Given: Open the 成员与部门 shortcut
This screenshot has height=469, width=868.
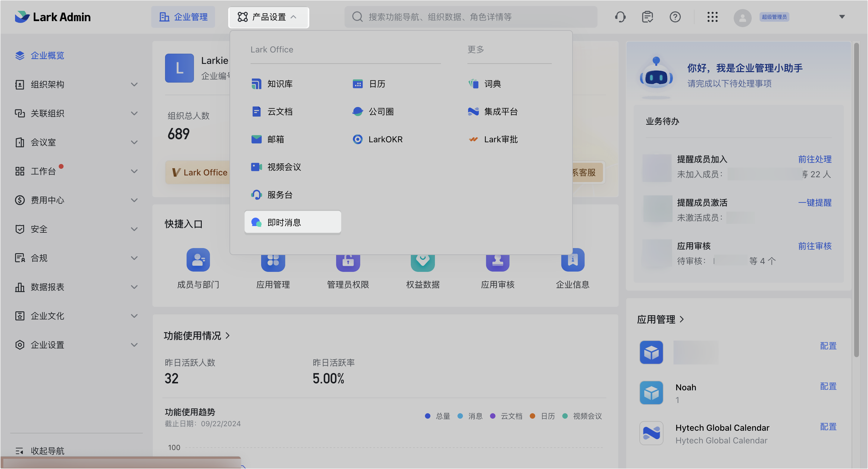Looking at the screenshot, I should pos(198,269).
